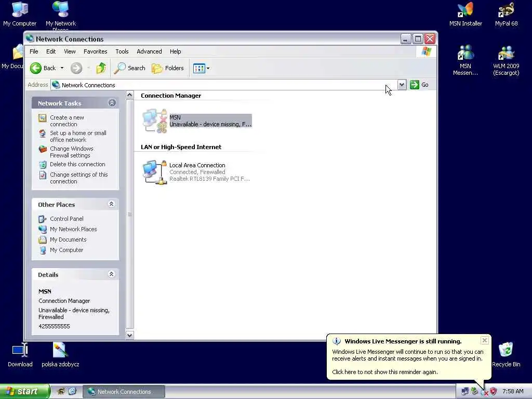
Task: Click Set up a home or small office network
Action: (x=78, y=137)
